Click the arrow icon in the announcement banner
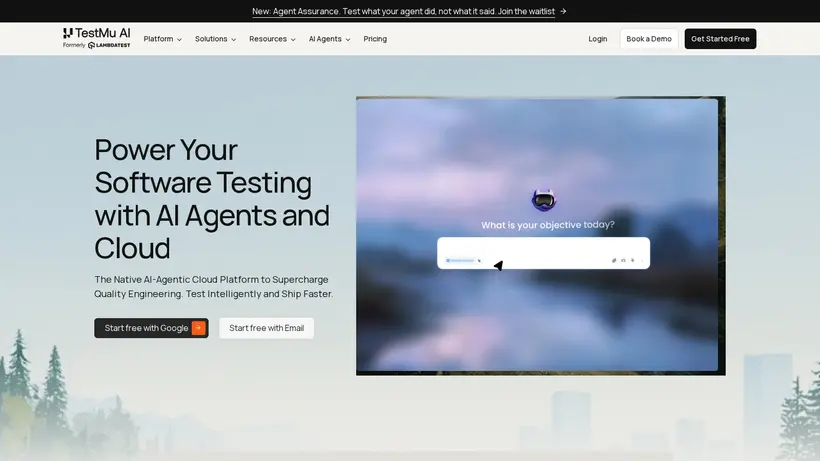The height and width of the screenshot is (461, 820). [563, 11]
